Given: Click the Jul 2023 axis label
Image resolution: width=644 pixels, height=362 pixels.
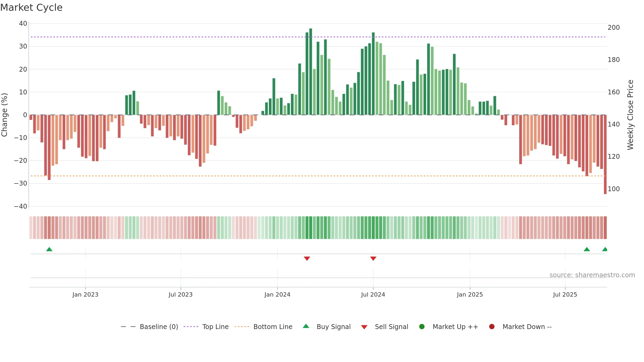Looking at the screenshot, I should pos(181,295).
